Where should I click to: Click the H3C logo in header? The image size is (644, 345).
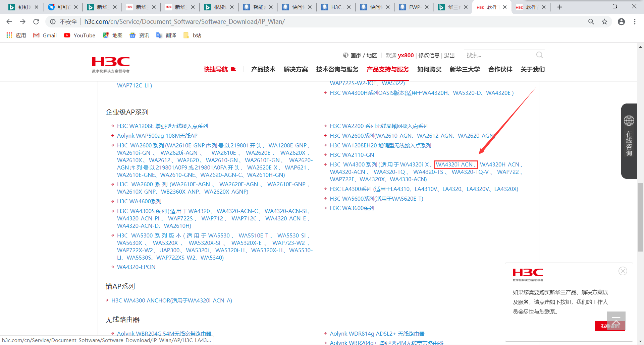click(111, 64)
